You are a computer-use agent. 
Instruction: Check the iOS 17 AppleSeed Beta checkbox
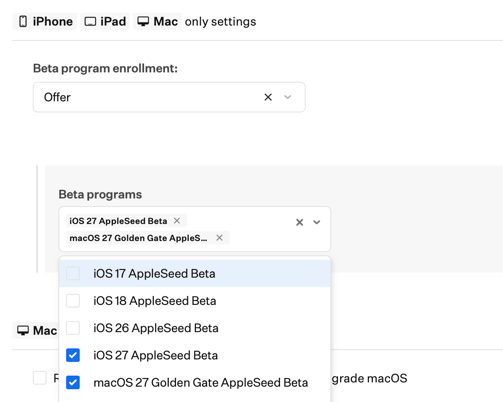tap(73, 273)
